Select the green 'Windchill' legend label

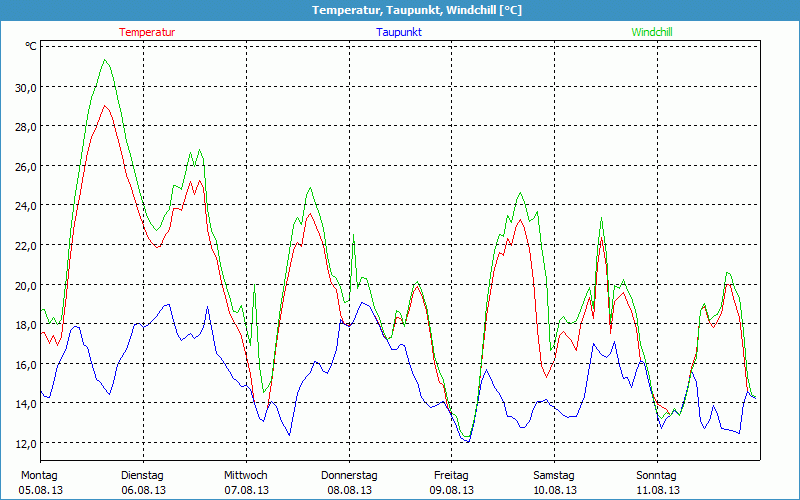tap(652, 32)
